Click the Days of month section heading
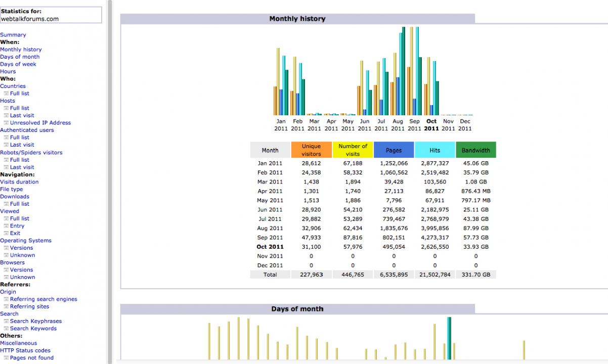This screenshot has height=364, width=608. tap(297, 309)
